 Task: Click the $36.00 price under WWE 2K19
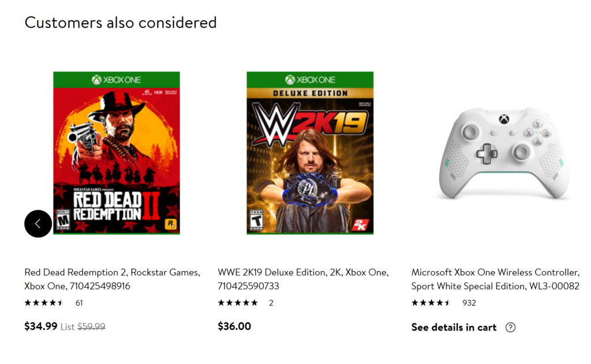pos(234,326)
